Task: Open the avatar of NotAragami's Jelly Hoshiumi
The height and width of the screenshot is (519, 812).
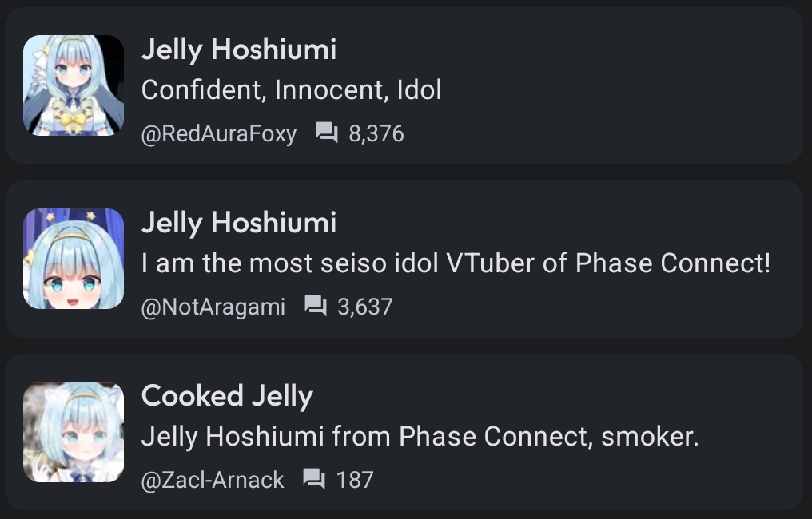Action: coord(74,259)
